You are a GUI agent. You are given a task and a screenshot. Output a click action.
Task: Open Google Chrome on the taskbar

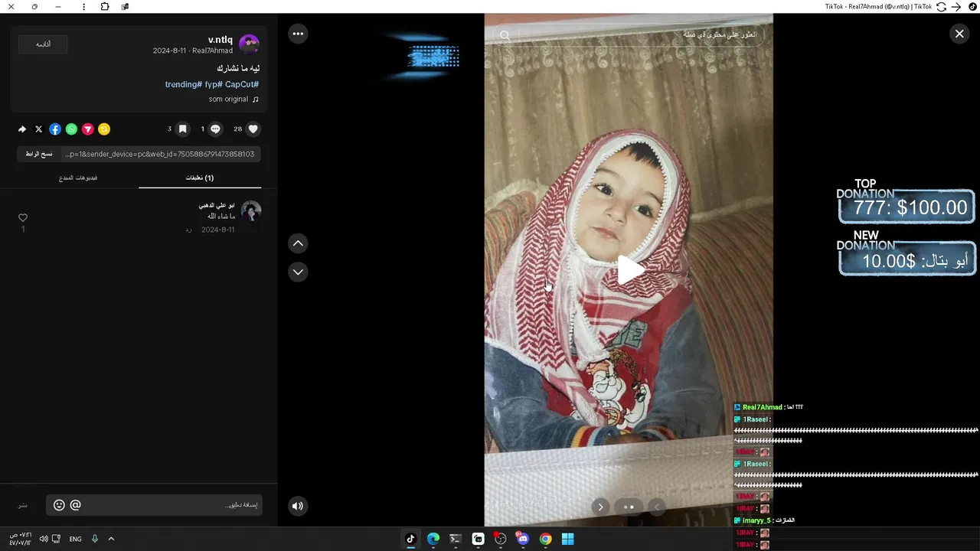pyautogui.click(x=545, y=539)
